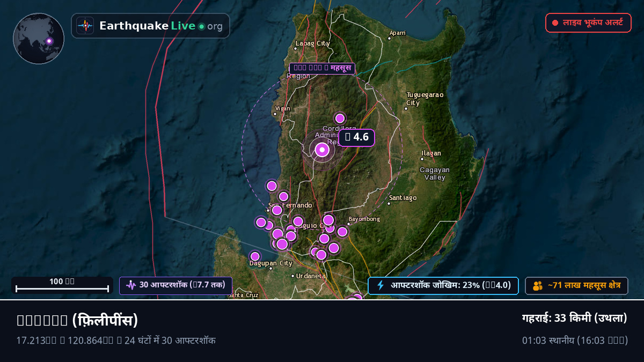
Task: Click the lightning bolt risk icon
Action: pos(380,285)
